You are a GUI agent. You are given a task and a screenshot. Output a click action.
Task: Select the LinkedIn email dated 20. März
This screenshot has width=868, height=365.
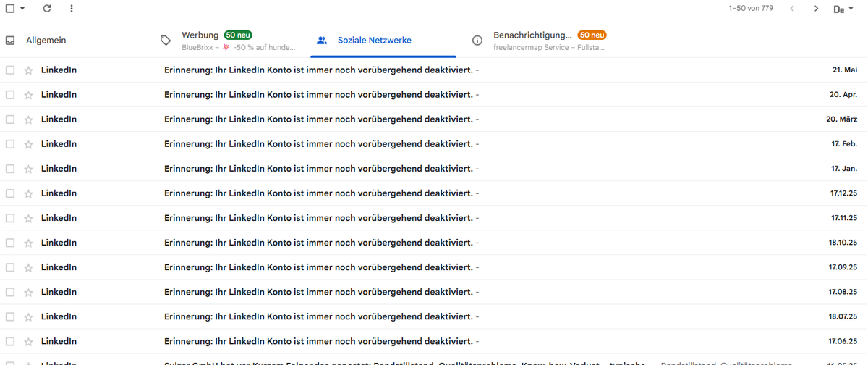(10, 119)
